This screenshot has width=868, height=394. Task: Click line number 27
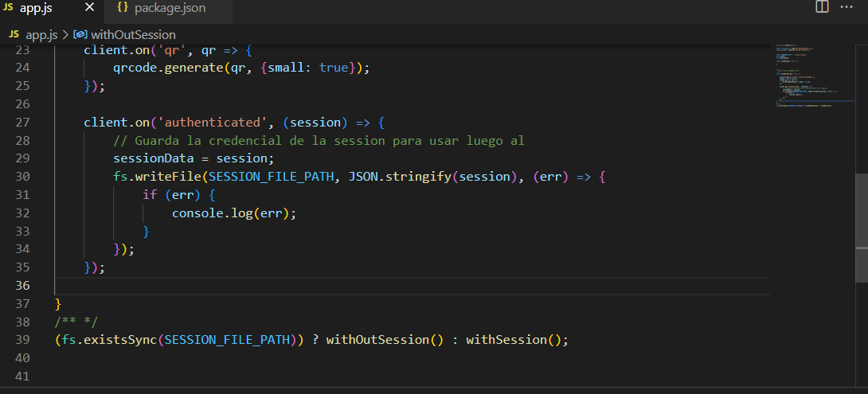click(x=22, y=123)
